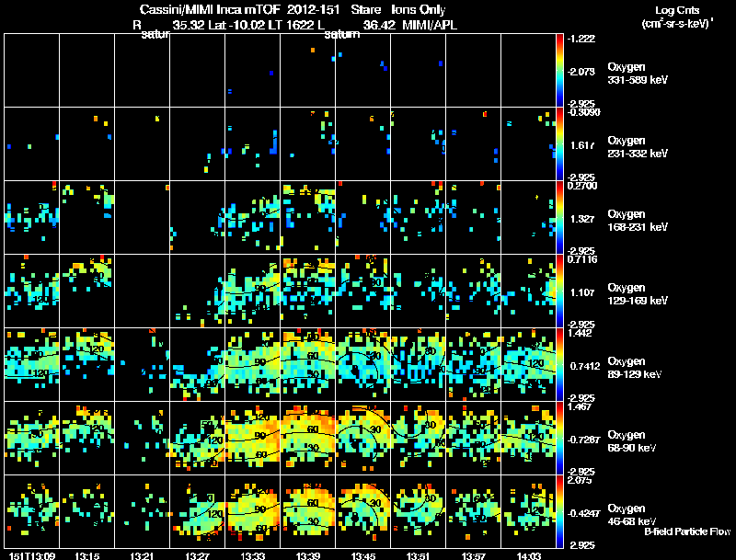Click the '13:33' time axis label
The height and width of the screenshot is (560, 736).
[252, 555]
